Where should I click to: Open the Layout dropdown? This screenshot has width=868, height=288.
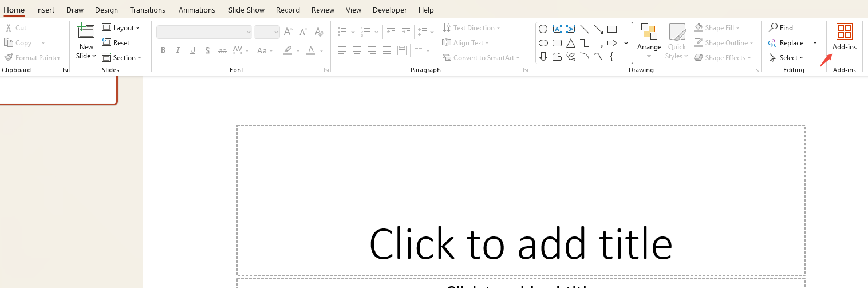coord(121,27)
